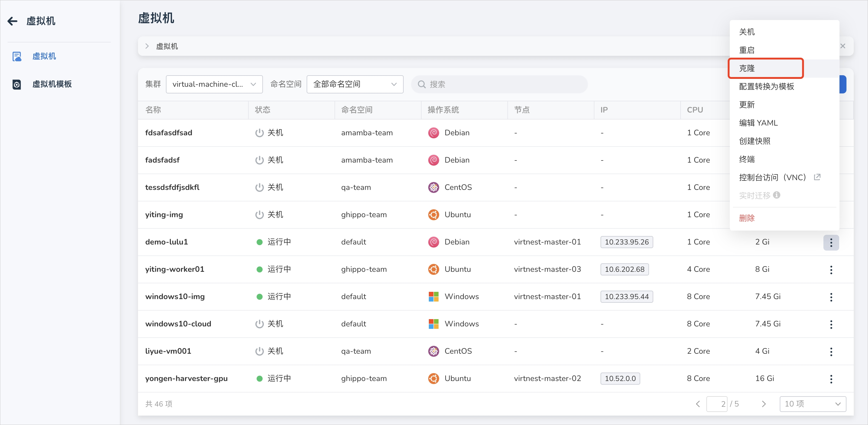Open yiting-img virtual machine

click(x=164, y=215)
